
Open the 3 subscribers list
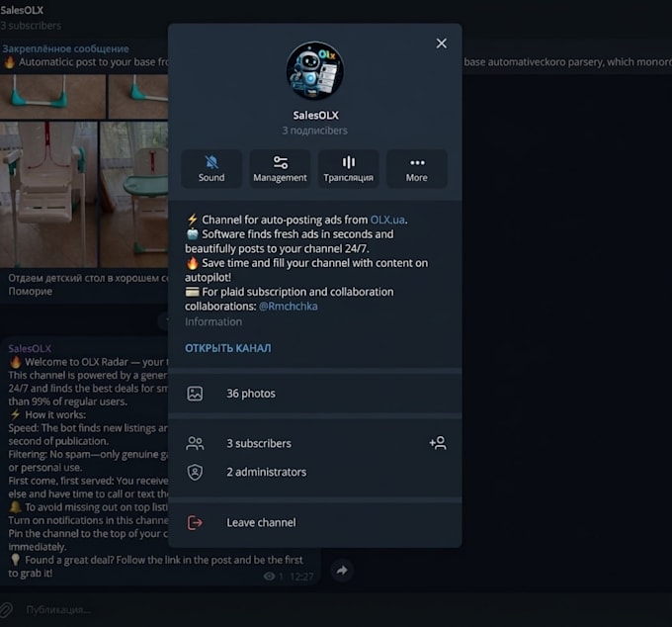point(315,443)
